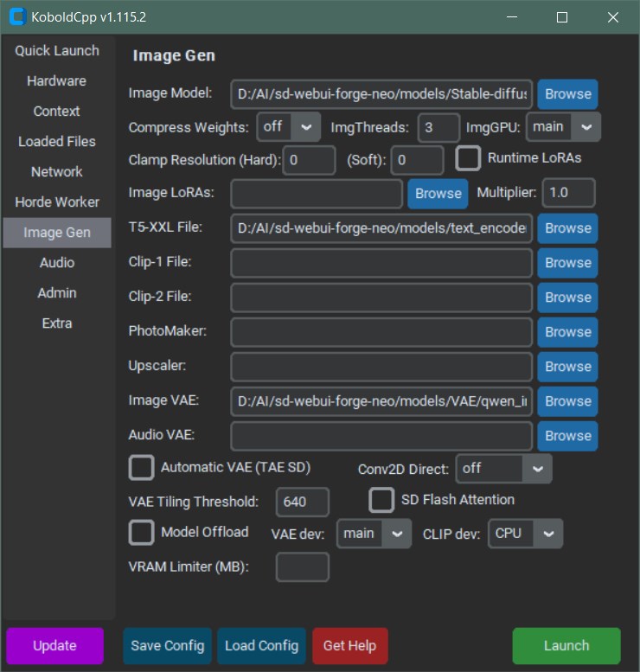Minimize the KoboldCpp window
This screenshot has width=640, height=672.
[x=512, y=17]
